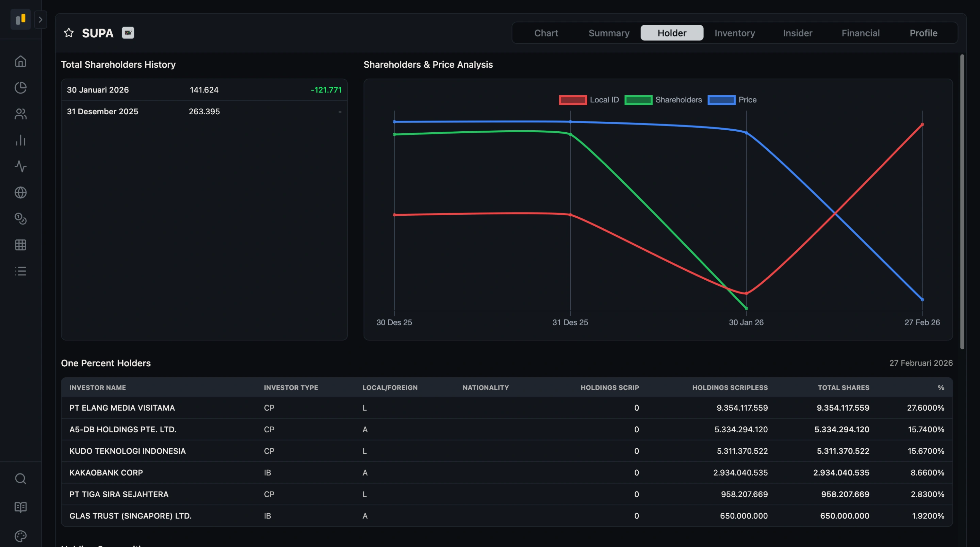Toggle SUPA favorite star
The image size is (980, 547).
point(68,33)
